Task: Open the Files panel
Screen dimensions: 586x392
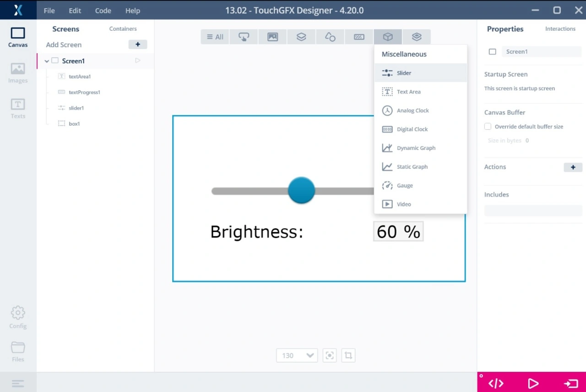Action: coord(18,352)
